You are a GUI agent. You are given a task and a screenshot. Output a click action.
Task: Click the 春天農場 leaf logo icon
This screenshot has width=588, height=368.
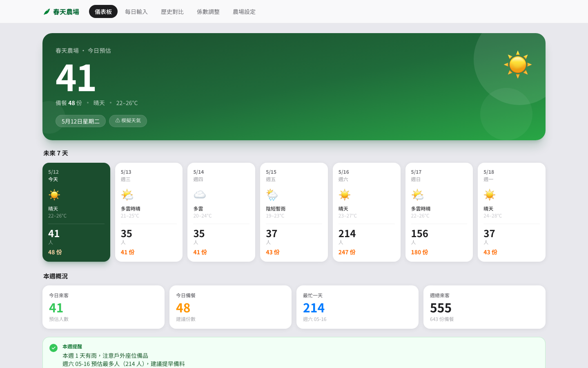tap(47, 12)
